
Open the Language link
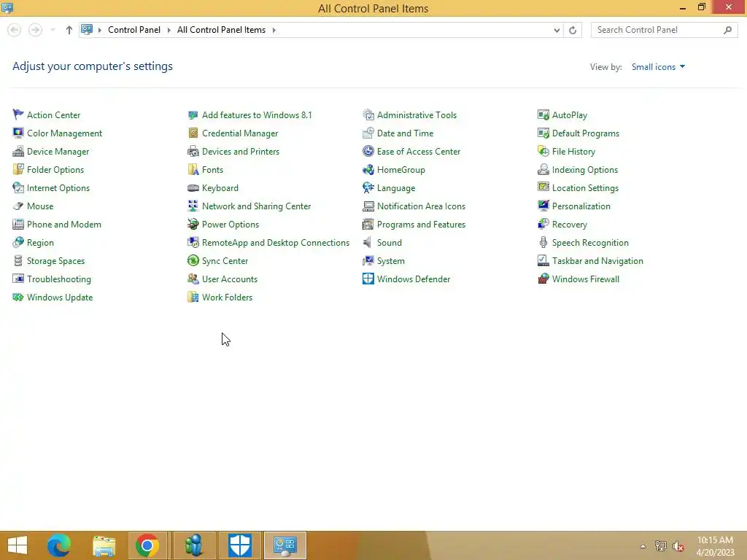(x=396, y=187)
